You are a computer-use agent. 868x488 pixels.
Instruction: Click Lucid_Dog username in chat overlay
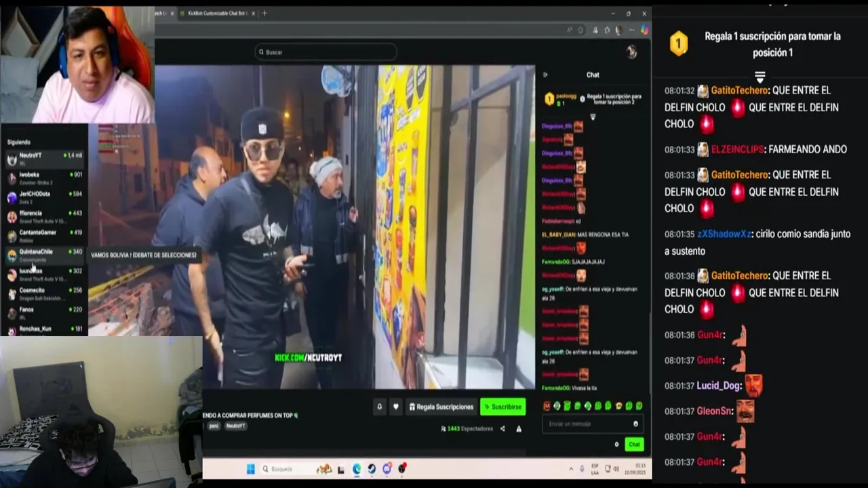point(719,386)
